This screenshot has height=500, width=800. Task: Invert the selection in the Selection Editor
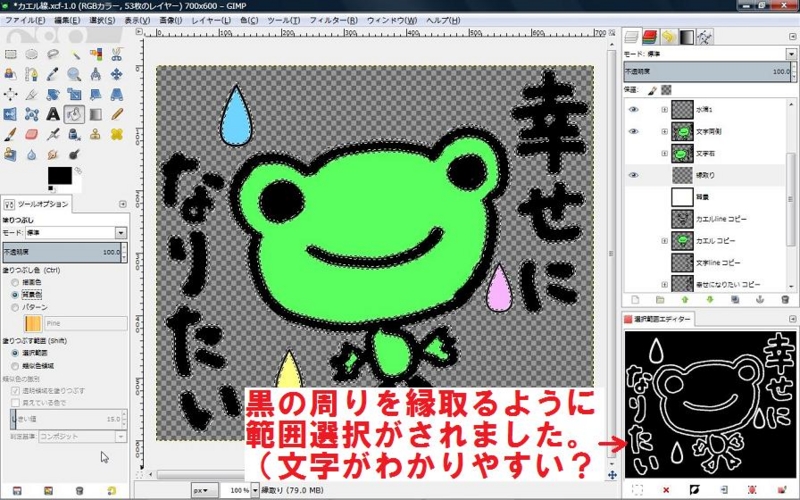(694, 490)
